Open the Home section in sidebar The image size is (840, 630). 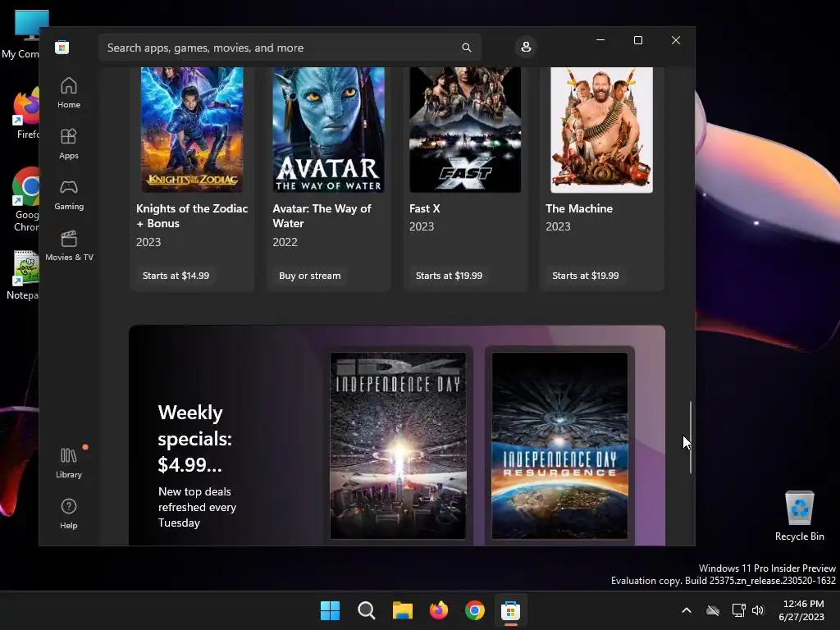[69, 93]
